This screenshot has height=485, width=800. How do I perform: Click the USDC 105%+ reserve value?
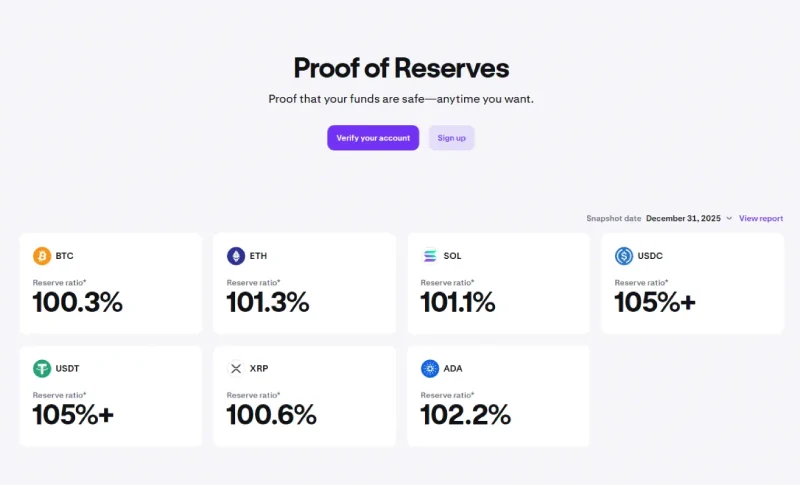tap(655, 302)
